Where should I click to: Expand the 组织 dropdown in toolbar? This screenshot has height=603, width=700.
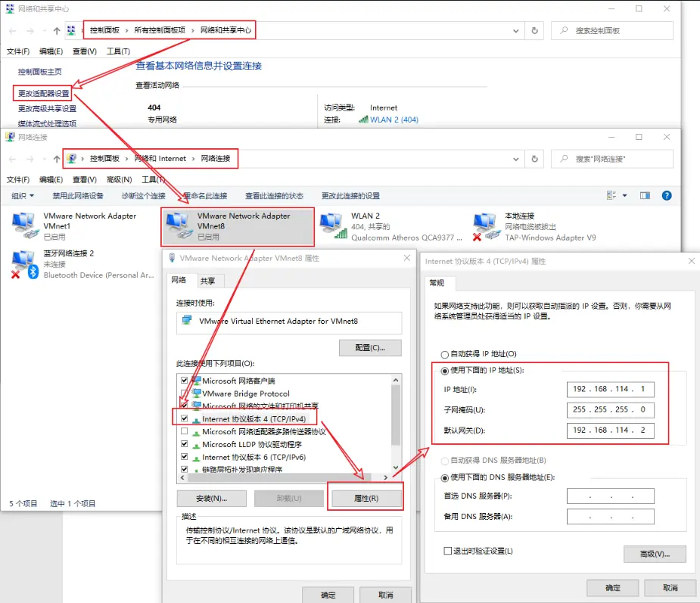23,195
